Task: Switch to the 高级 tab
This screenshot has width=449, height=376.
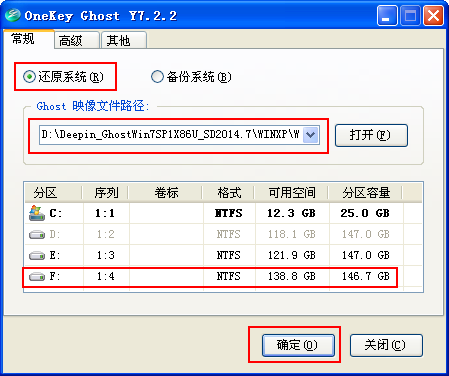Action: 77,40
